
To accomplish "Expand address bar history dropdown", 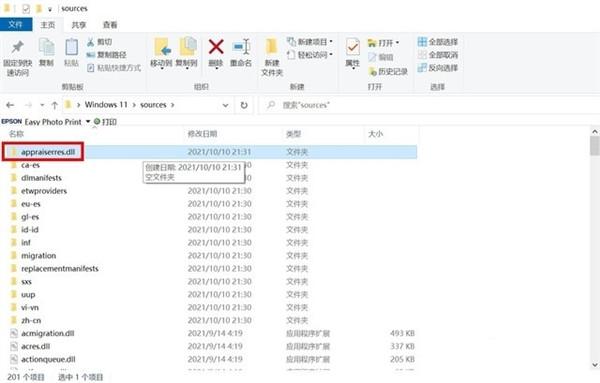I will pos(225,105).
